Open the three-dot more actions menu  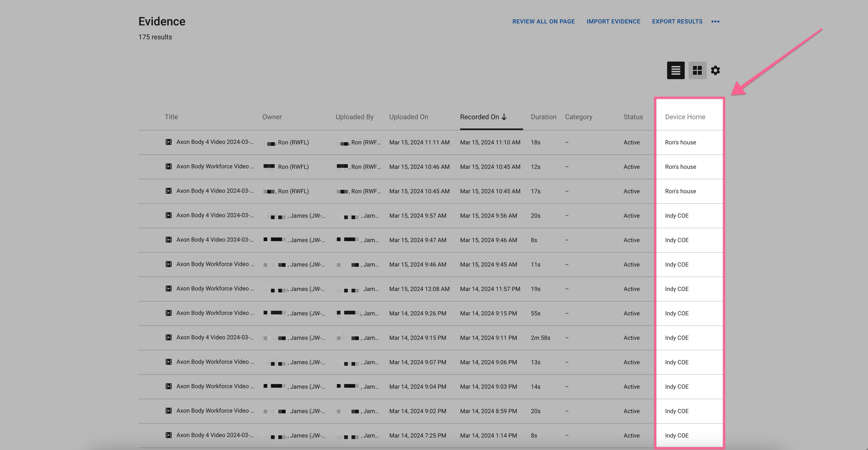(x=715, y=21)
